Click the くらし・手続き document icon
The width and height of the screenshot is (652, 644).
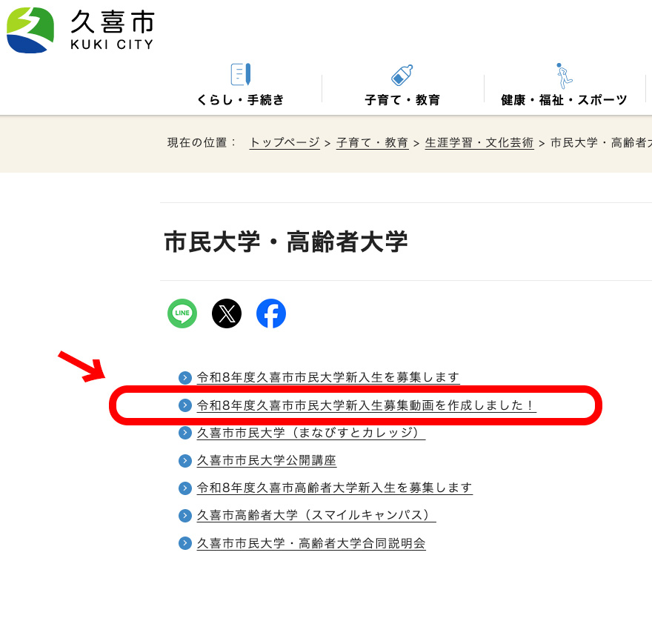240,75
